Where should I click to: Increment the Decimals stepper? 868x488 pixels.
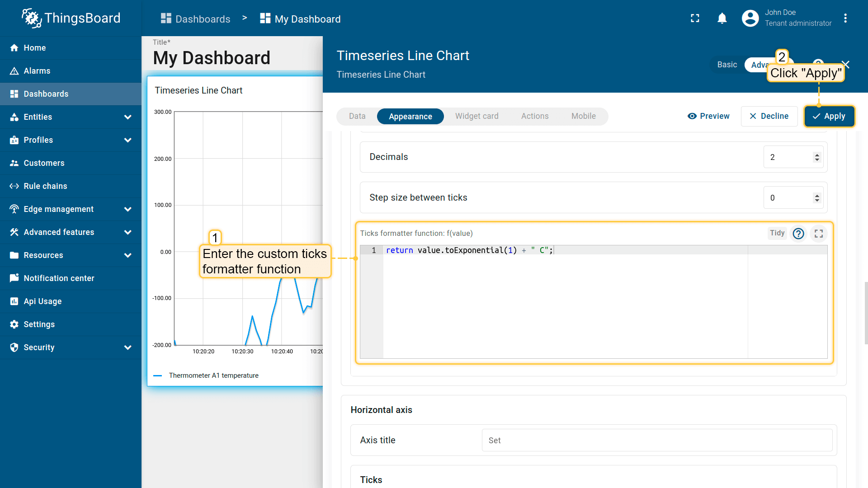click(x=816, y=155)
